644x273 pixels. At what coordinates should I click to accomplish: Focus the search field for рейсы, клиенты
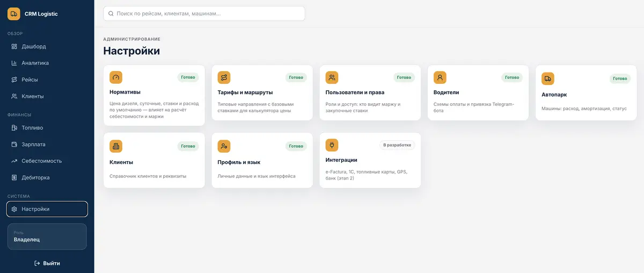(x=204, y=13)
